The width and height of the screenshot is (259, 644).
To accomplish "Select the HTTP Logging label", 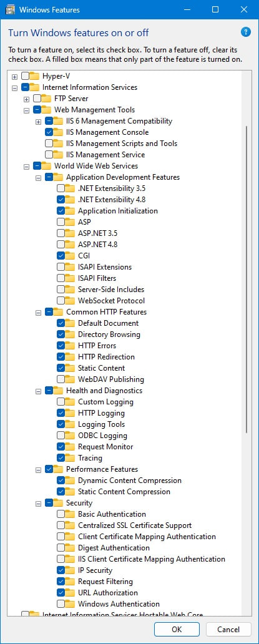I will point(101,413).
